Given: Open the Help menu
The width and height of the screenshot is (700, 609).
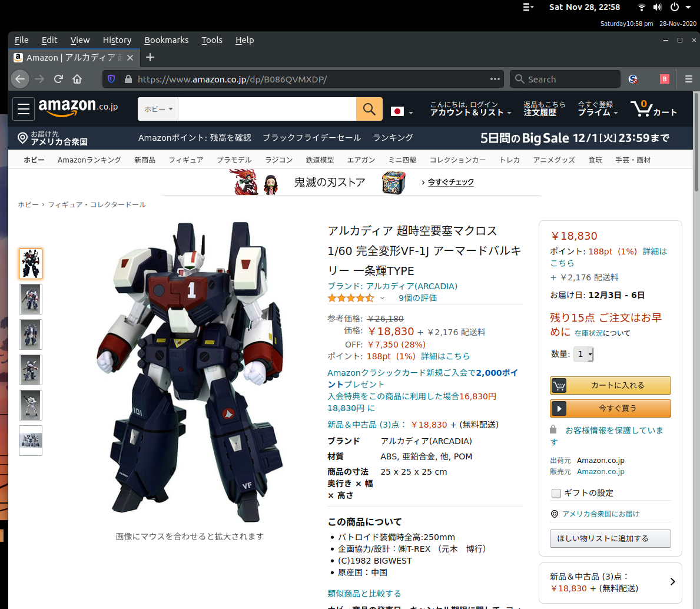Looking at the screenshot, I should tap(245, 39).
